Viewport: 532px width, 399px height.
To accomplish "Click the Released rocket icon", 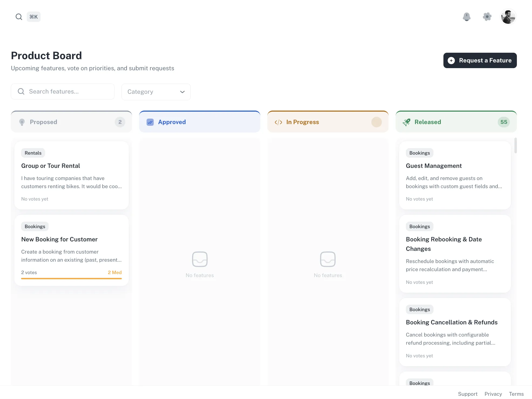I will click(406, 122).
